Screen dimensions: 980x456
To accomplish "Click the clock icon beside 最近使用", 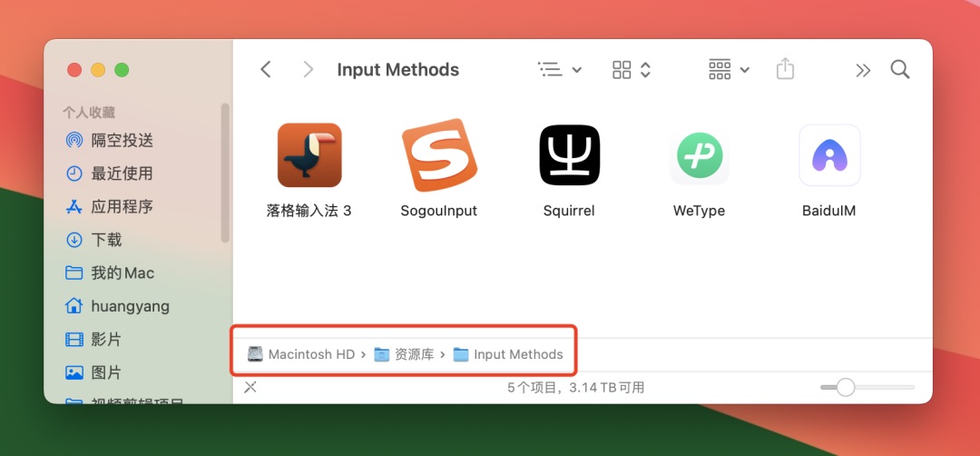I will tap(74, 173).
